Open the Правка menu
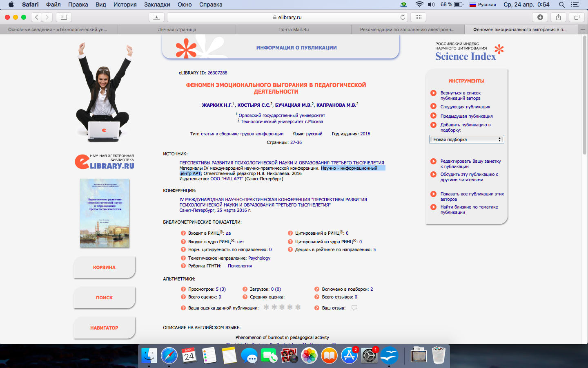The image size is (588, 368). click(x=78, y=4)
